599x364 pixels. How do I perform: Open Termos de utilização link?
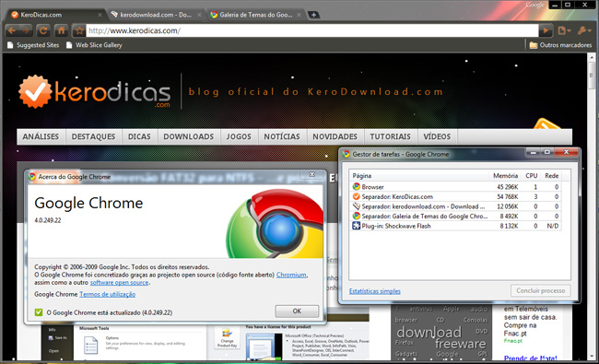[x=107, y=294]
